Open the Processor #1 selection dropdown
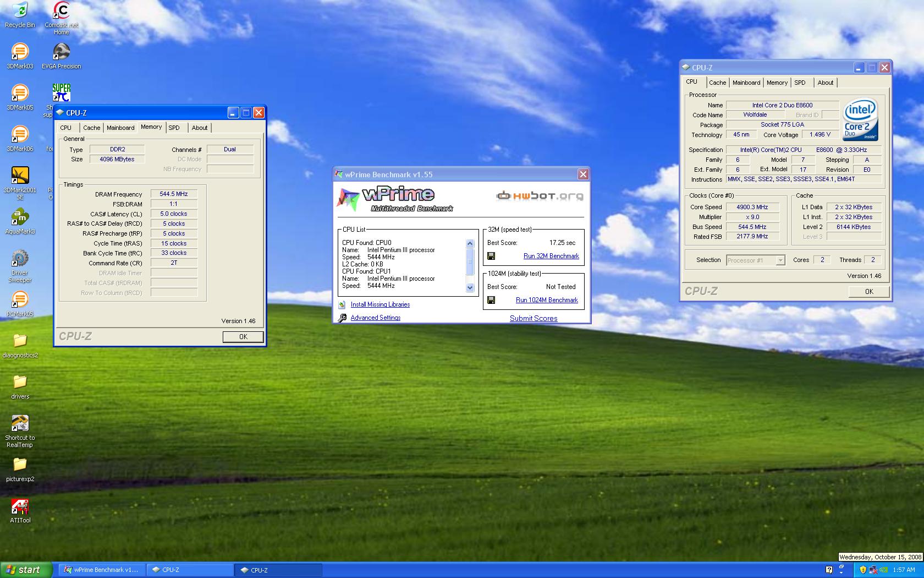Screen dimensions: 924x578 [x=756, y=260]
